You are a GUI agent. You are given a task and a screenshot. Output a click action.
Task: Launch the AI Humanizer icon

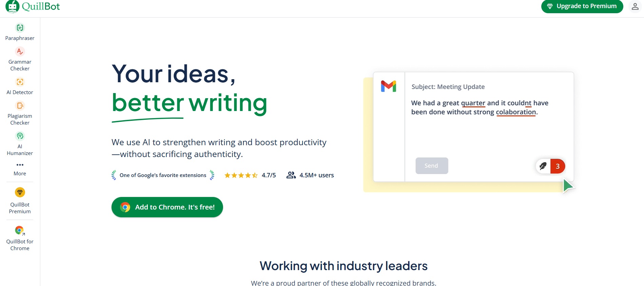[20, 136]
